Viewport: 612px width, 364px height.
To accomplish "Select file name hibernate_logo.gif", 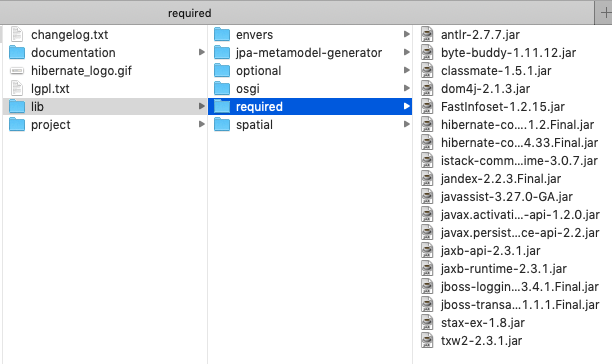I will pyautogui.click(x=81, y=71).
